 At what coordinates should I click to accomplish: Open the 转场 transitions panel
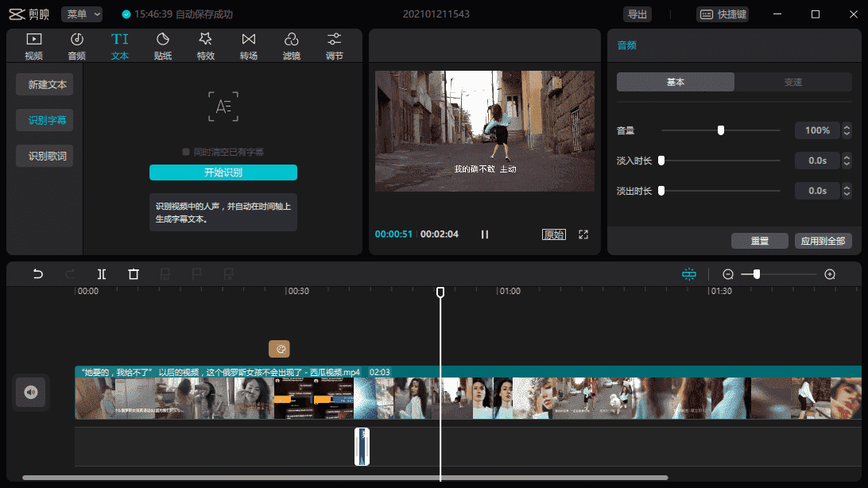[249, 45]
